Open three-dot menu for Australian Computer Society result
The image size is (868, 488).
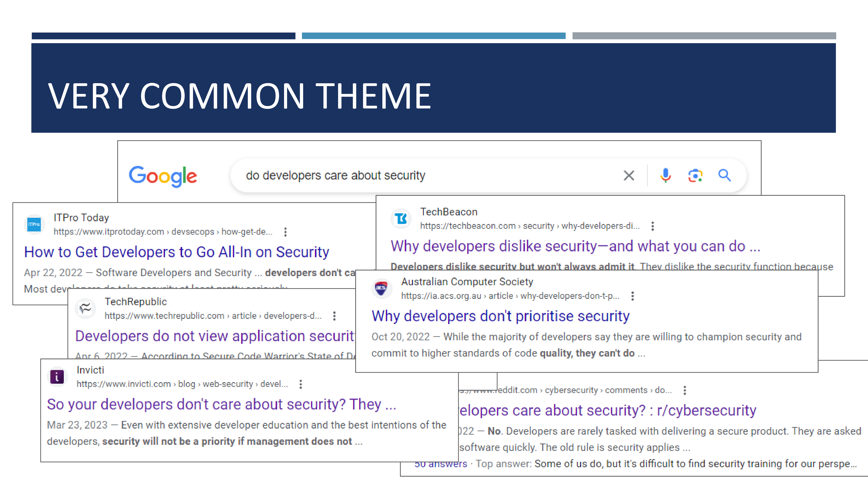(x=633, y=296)
